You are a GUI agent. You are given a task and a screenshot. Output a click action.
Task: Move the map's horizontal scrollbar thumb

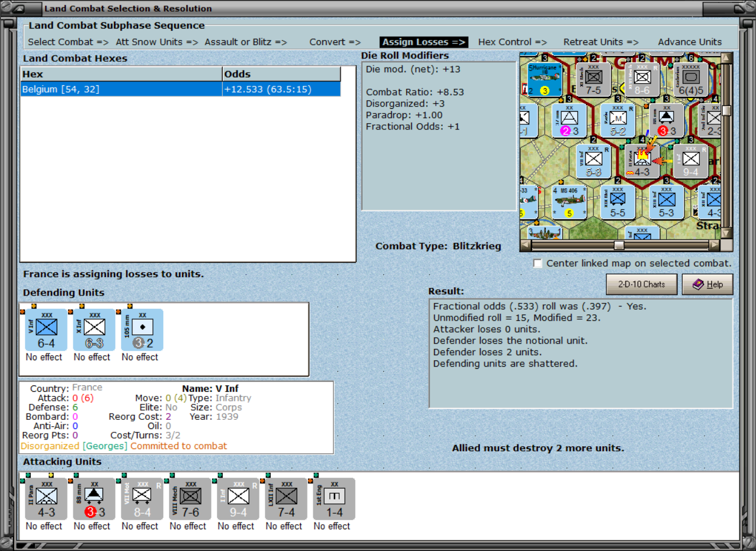click(x=619, y=245)
